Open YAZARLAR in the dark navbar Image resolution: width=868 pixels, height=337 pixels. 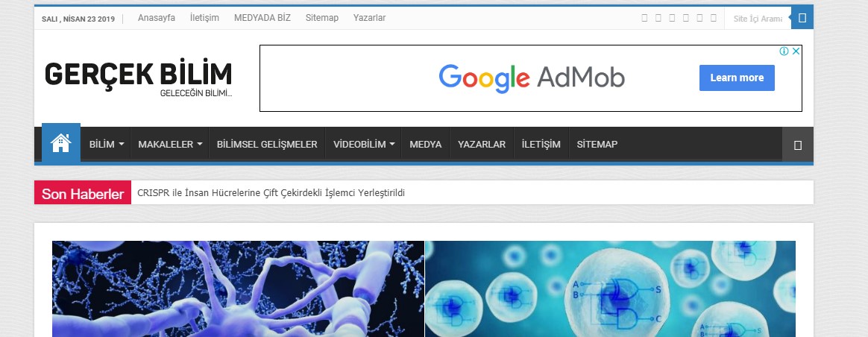click(482, 145)
